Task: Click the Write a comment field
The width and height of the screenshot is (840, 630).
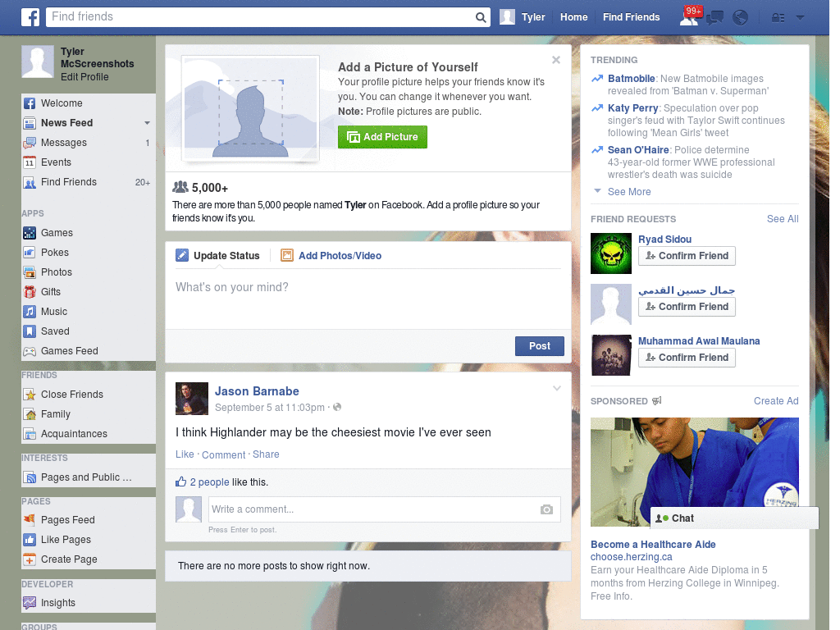Action: point(384,509)
